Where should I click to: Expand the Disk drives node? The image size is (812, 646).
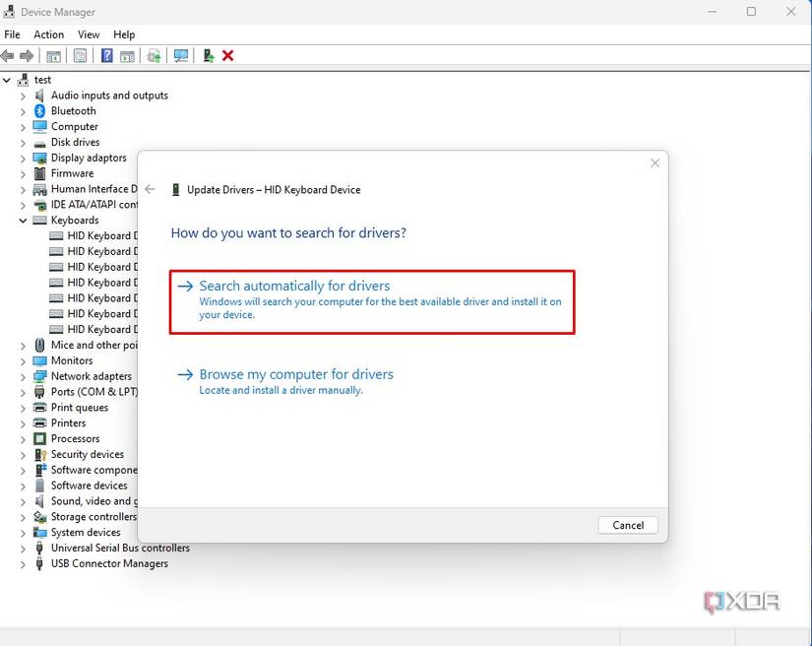(23, 143)
